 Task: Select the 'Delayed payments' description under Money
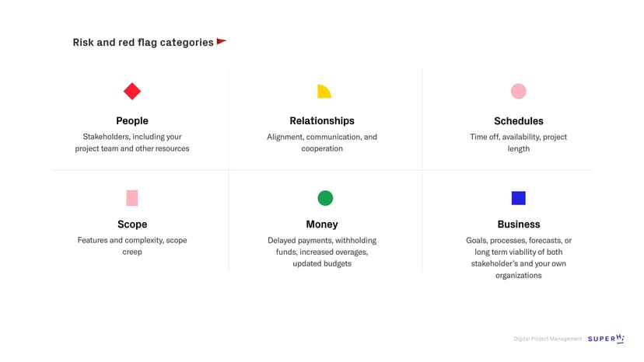tap(322, 252)
